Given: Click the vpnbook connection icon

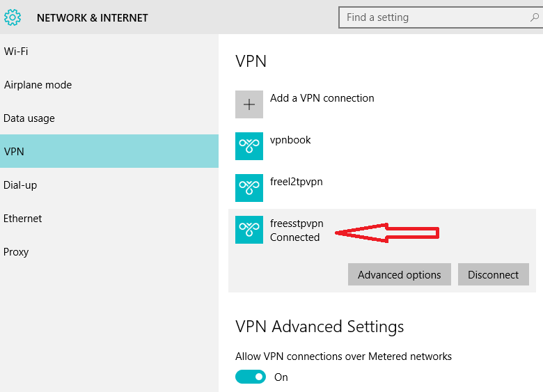Looking at the screenshot, I should tap(249, 146).
